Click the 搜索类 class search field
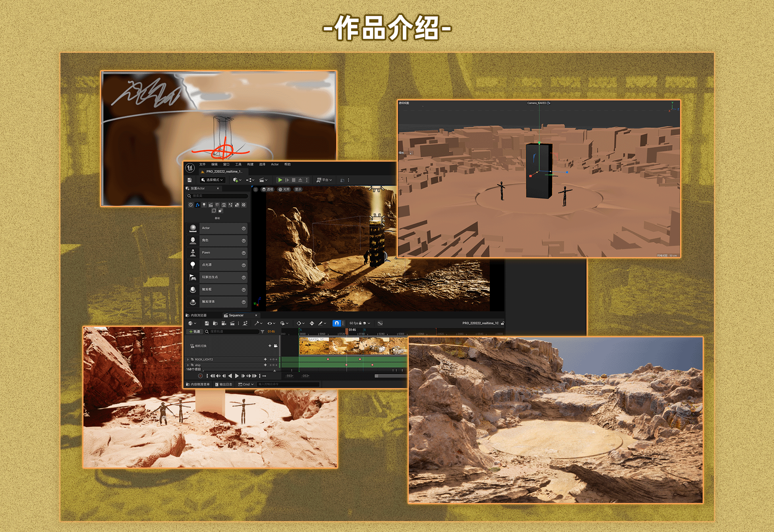 [x=217, y=196]
